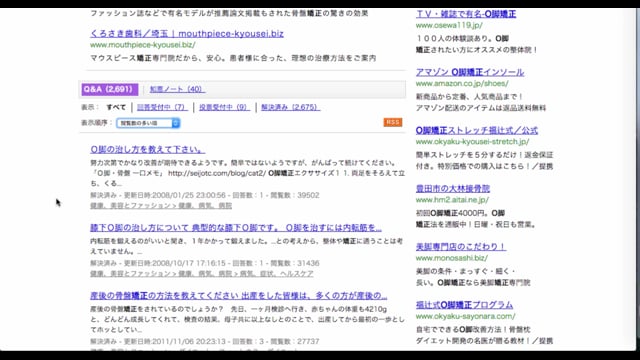
Task: Open question 膝下O脚の治し方について
Action: (x=236, y=227)
